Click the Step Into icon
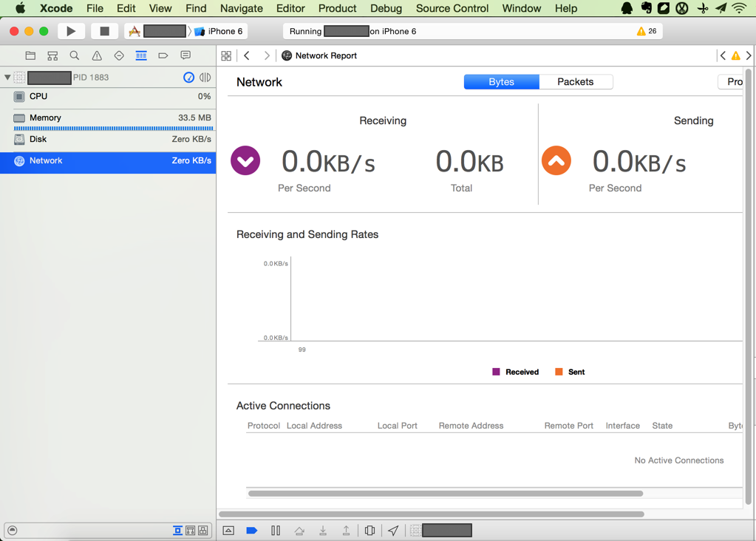Image resolution: width=756 pixels, height=541 pixels. 323,531
